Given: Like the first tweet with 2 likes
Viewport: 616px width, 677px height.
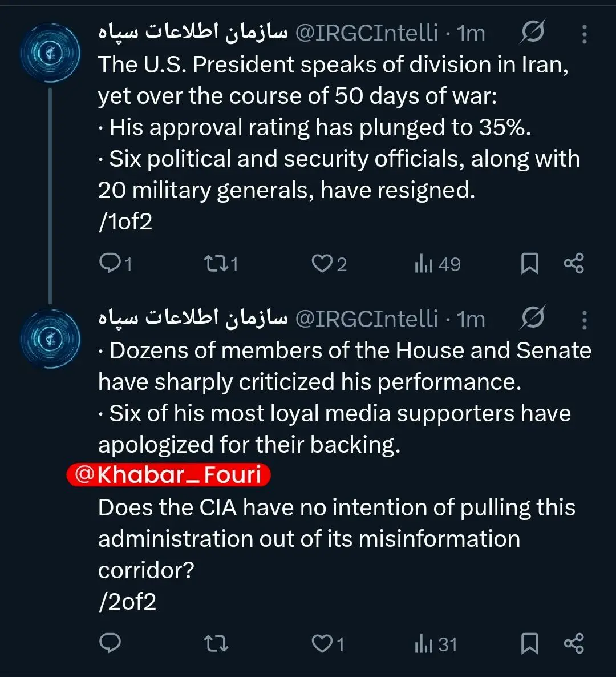Looking at the screenshot, I should point(322,264).
